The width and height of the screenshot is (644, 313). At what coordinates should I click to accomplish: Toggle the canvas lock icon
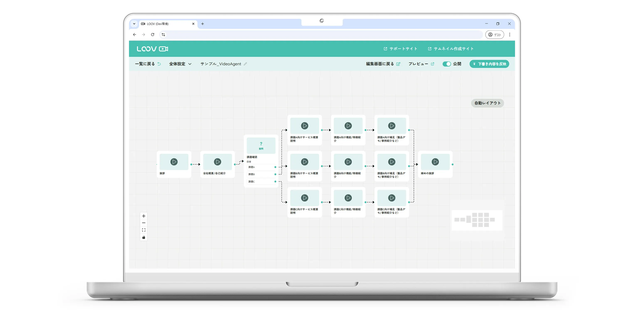point(144,237)
